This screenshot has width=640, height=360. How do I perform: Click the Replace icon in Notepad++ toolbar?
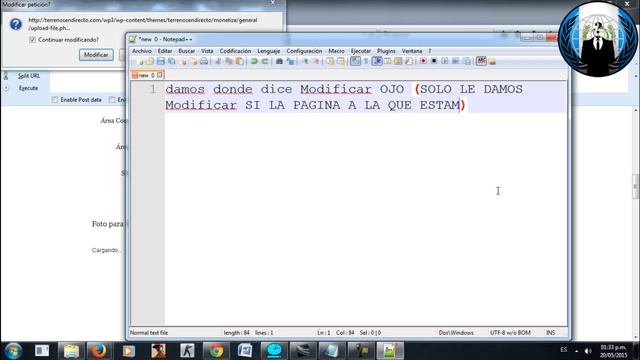pos(290,61)
